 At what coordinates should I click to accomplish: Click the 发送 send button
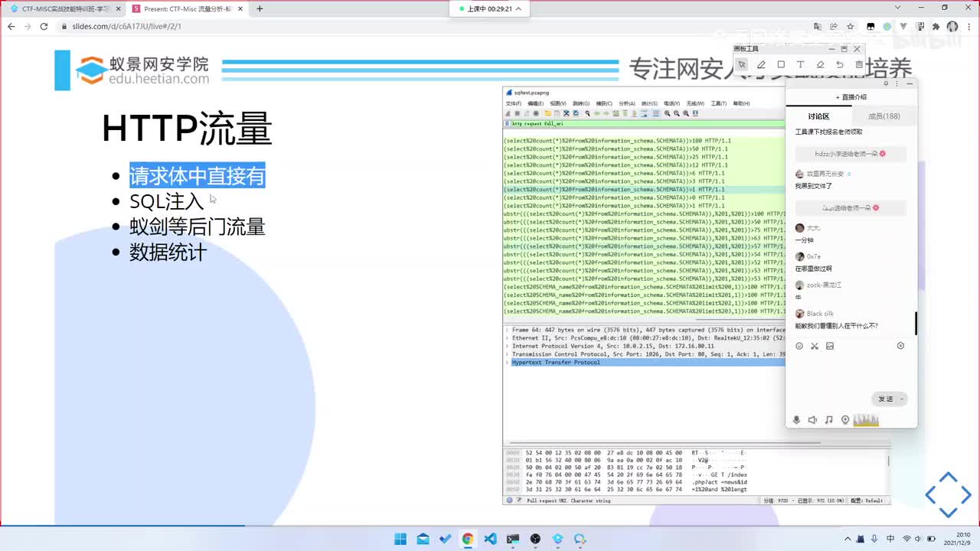click(x=885, y=399)
